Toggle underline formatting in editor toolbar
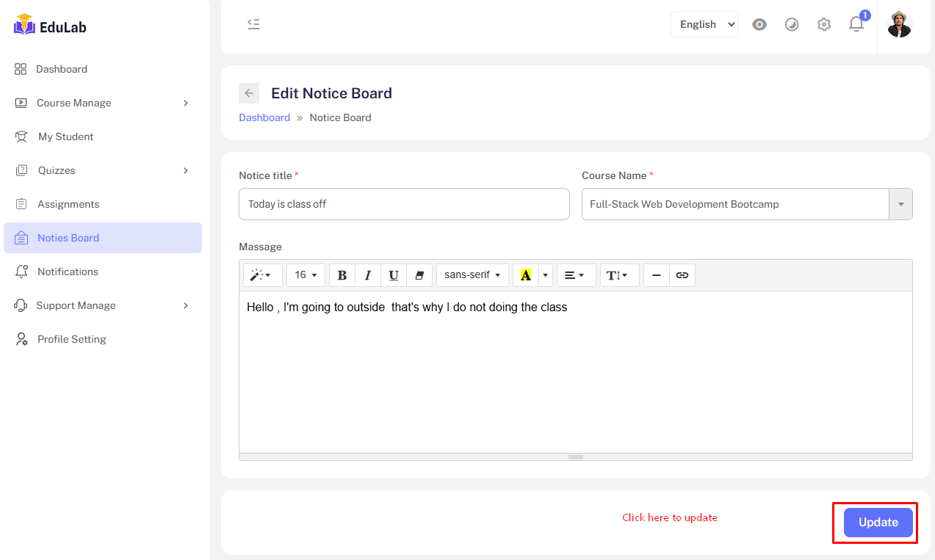Screen dimensions: 935x560 pyautogui.click(x=394, y=275)
